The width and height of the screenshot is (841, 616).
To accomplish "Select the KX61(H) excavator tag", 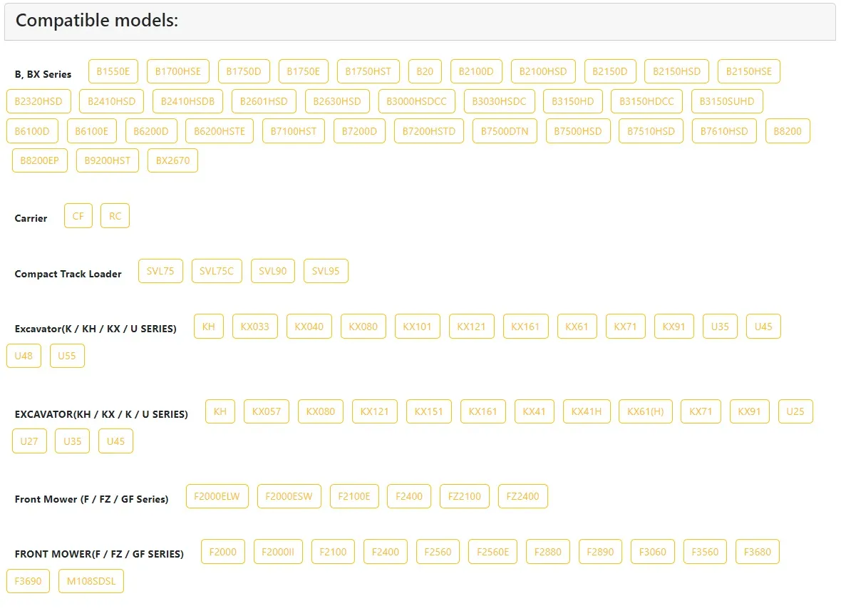I will pos(646,411).
